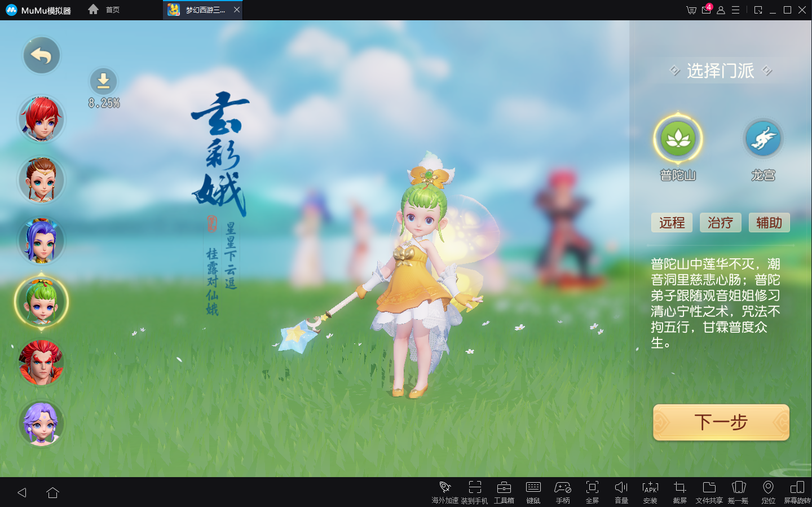Open the MuMu 首页 home tab
Viewport: 812px width, 507px height.
104,10
